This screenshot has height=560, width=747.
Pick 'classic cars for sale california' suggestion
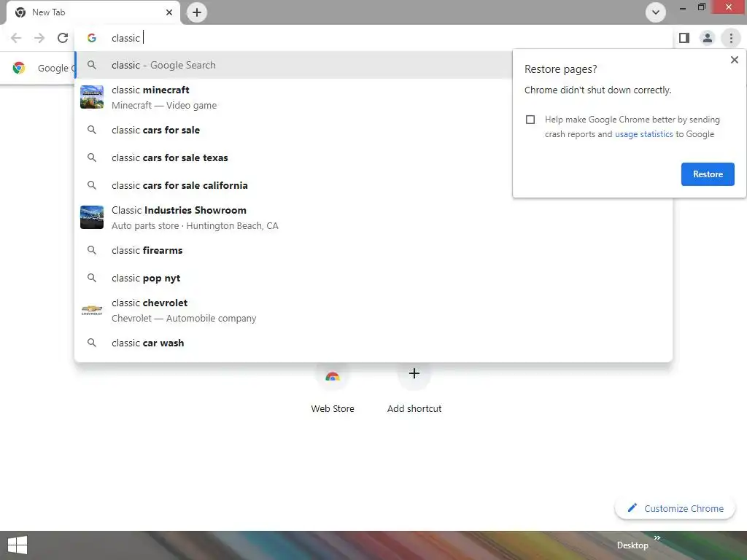(293, 185)
